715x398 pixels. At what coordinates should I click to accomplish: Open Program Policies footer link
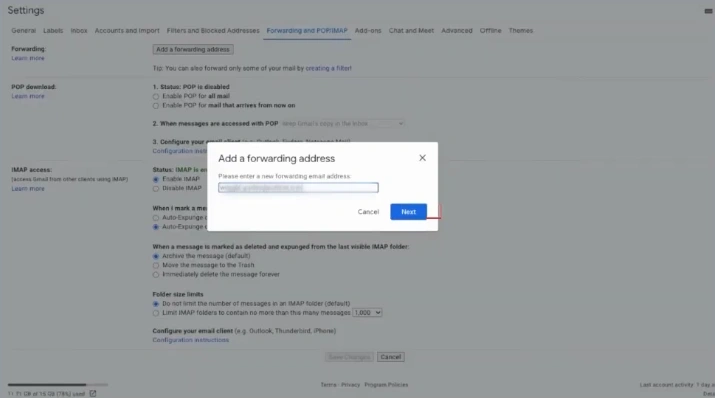(386, 385)
